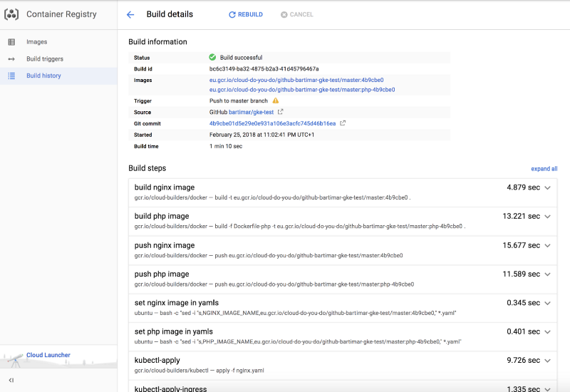The height and width of the screenshot is (392, 570).
Task: Open Build triggers in the sidebar
Action: coord(58,59)
